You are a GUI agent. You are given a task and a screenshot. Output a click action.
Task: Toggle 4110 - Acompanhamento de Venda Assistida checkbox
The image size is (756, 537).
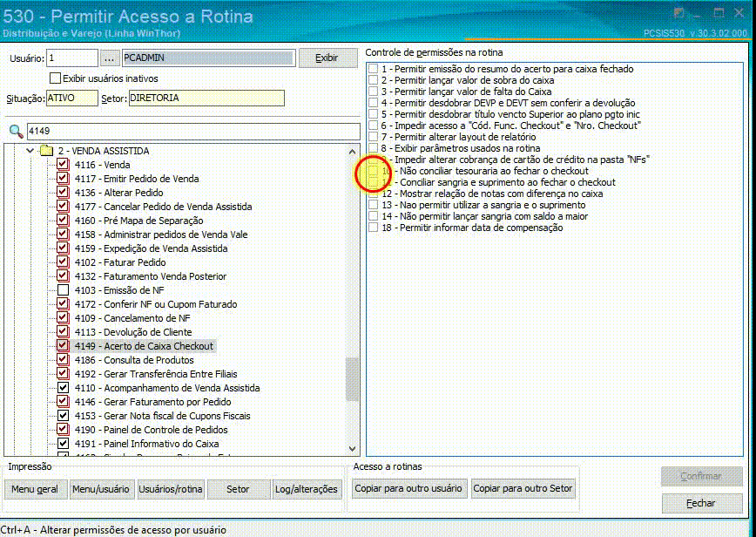coord(63,388)
